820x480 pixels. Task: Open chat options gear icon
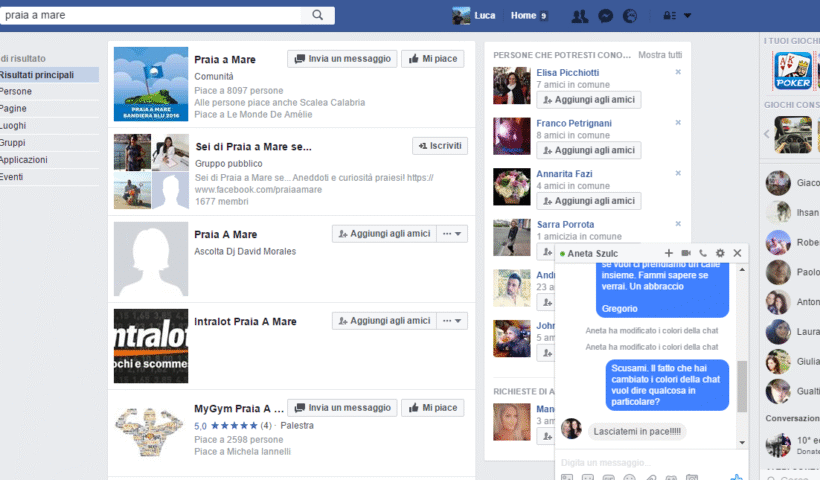pos(720,253)
